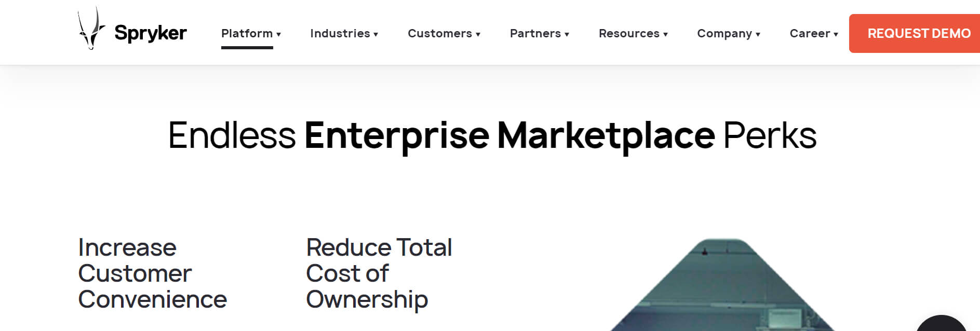
Task: Open the Partners menu
Action: click(x=535, y=33)
